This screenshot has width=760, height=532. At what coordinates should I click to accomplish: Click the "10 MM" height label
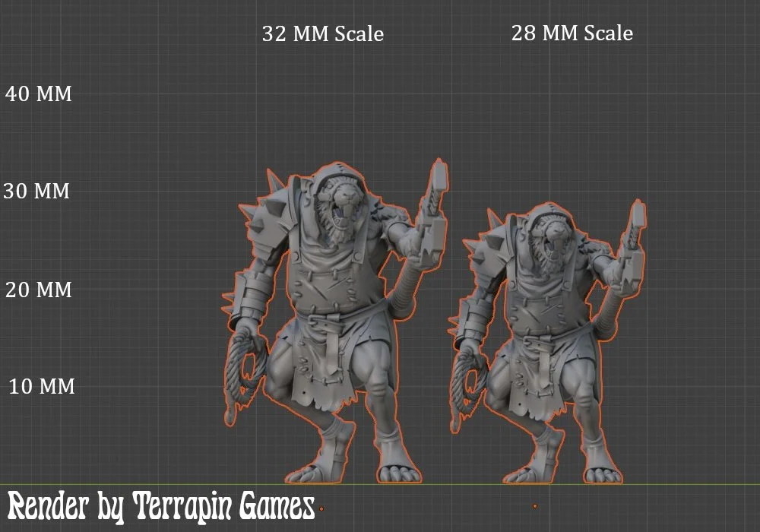coord(42,386)
